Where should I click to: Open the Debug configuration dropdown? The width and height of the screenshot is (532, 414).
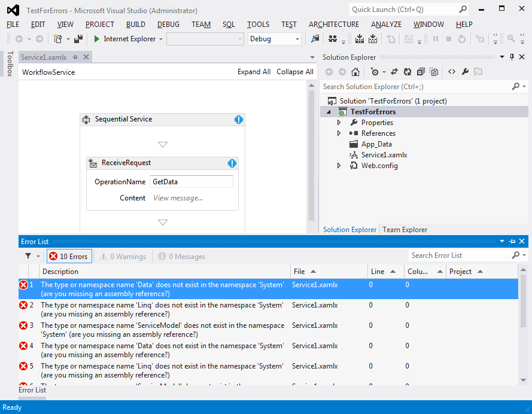[297, 39]
